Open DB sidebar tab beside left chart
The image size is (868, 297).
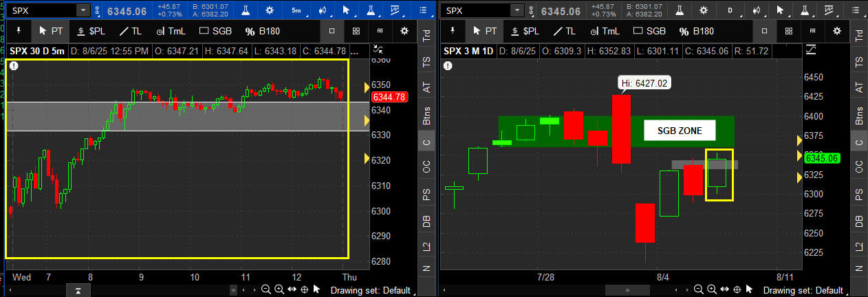click(x=426, y=221)
